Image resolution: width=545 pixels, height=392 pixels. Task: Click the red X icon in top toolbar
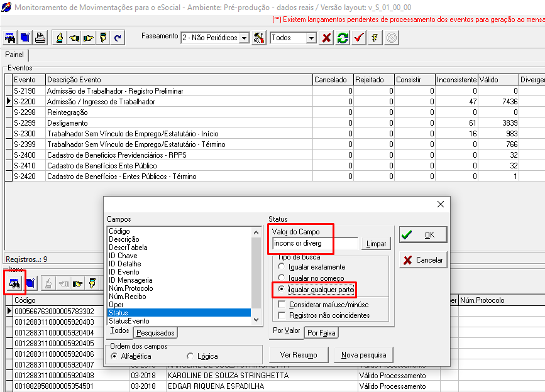tap(326, 38)
